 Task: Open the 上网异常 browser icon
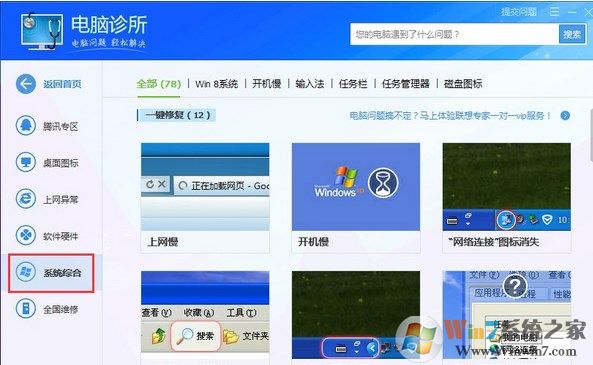(26, 199)
